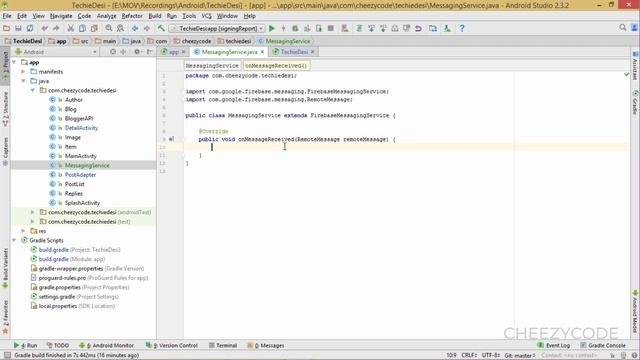Switch to the TechieDesi editor tab
The width and height of the screenshot is (640, 360).
tap(294, 52)
